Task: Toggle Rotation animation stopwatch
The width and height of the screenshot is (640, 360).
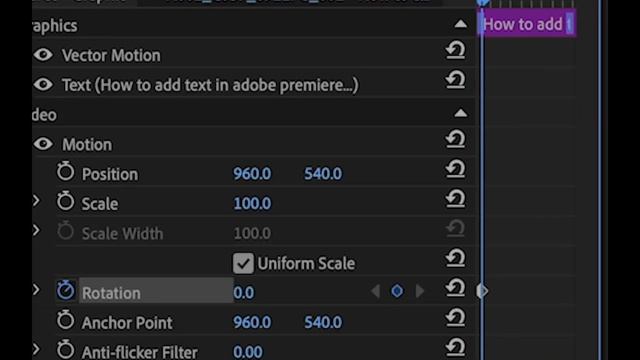Action: (65, 290)
